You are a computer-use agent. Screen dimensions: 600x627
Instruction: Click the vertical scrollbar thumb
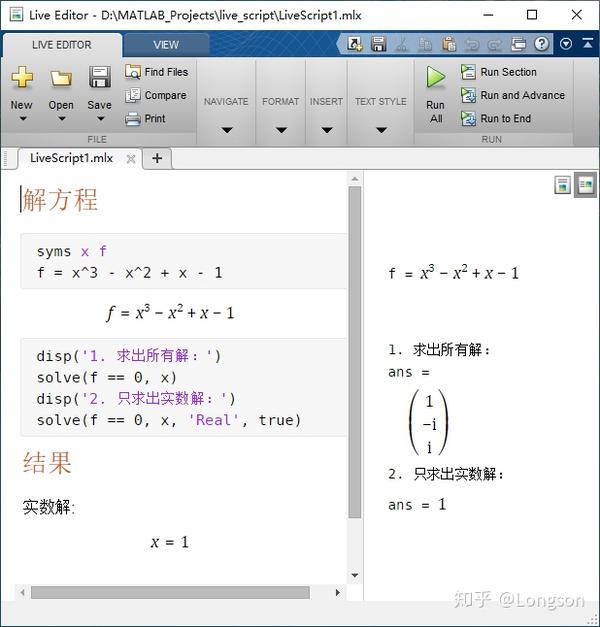click(x=355, y=352)
